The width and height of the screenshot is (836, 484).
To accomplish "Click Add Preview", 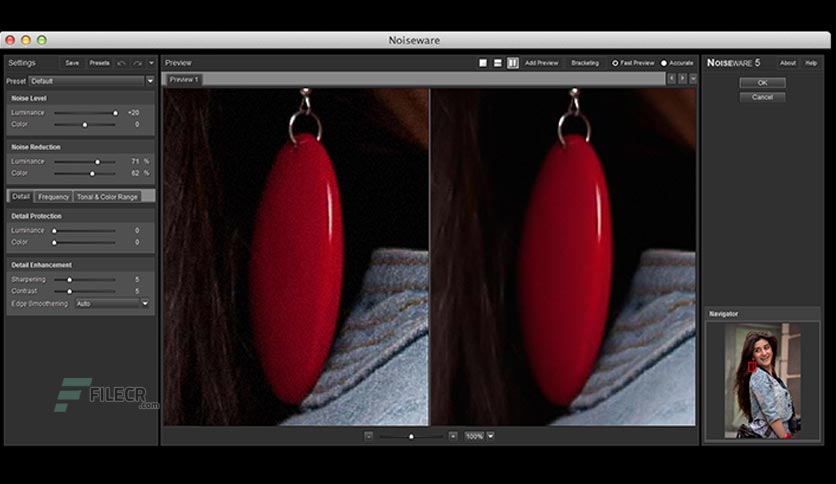I will (x=541, y=63).
